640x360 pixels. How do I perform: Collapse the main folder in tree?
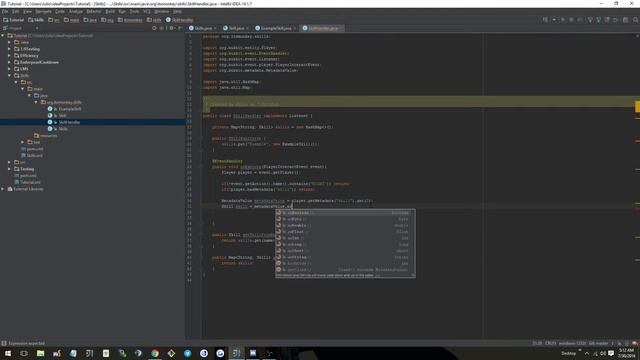[22, 89]
